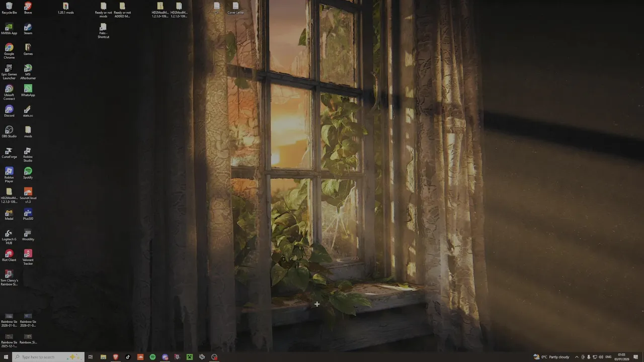Viewport: 644px width, 362px height.
Task: Select the Wootility desktop shortcut
Action: point(28,235)
